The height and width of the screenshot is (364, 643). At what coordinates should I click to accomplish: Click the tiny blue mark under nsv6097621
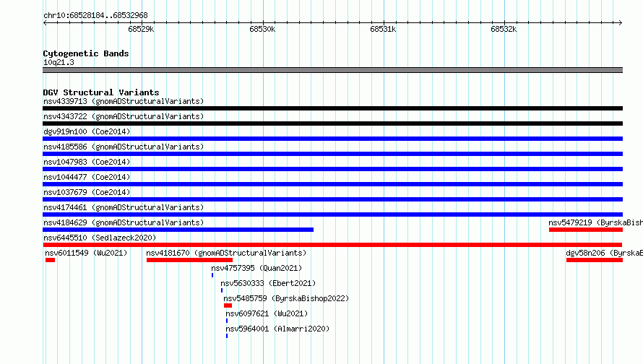pyautogui.click(x=227, y=321)
